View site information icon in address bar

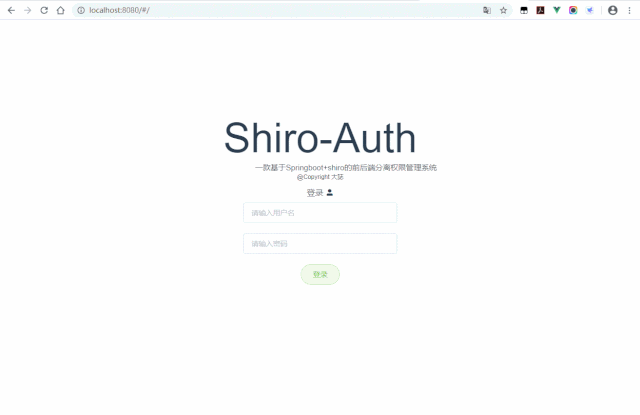(x=81, y=10)
